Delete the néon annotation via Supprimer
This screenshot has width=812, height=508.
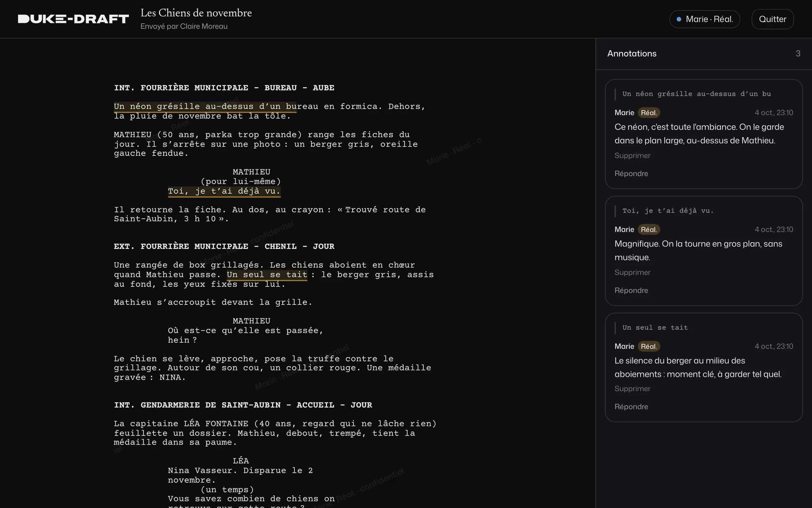[632, 155]
